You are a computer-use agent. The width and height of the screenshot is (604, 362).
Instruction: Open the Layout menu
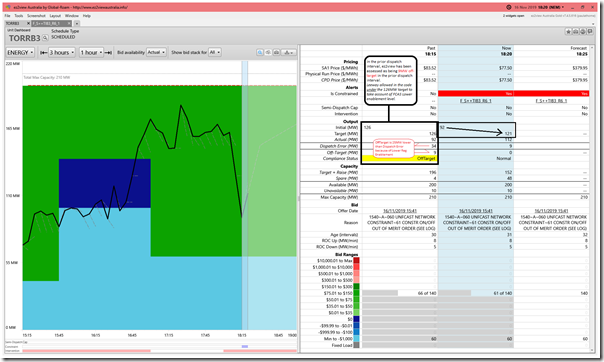point(55,16)
